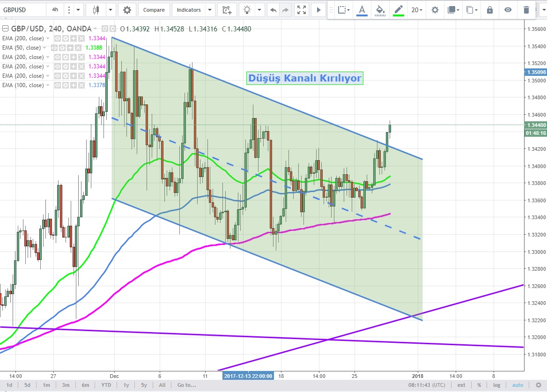Open the candlestick chart style dropdown
This screenshot has width=547, height=392.
[111, 10]
